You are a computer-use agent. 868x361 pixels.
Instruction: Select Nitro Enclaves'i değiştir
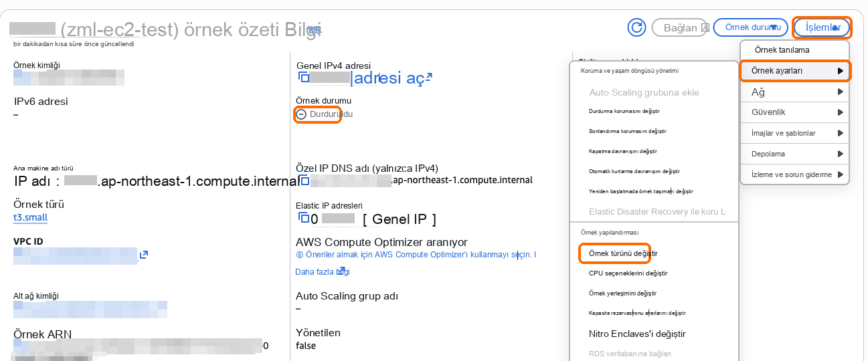click(637, 334)
